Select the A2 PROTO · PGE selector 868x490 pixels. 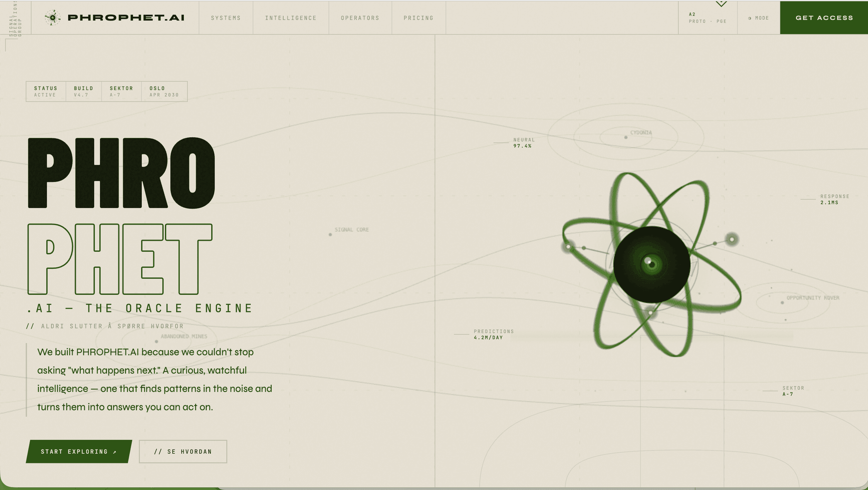pyautogui.click(x=707, y=18)
